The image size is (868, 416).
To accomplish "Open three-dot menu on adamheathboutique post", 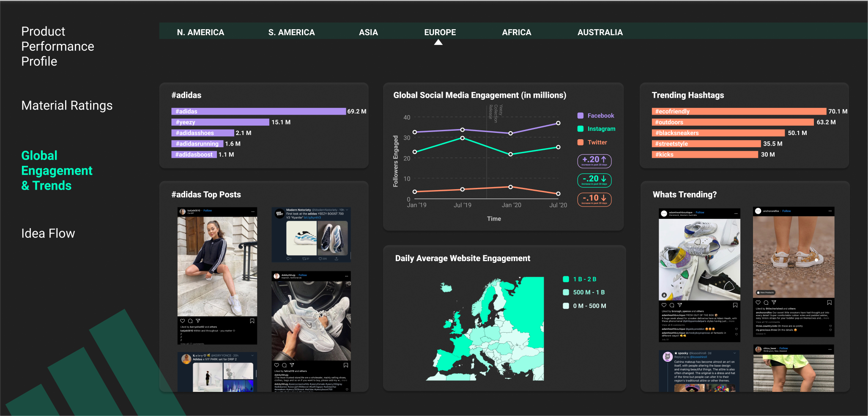I will point(736,213).
